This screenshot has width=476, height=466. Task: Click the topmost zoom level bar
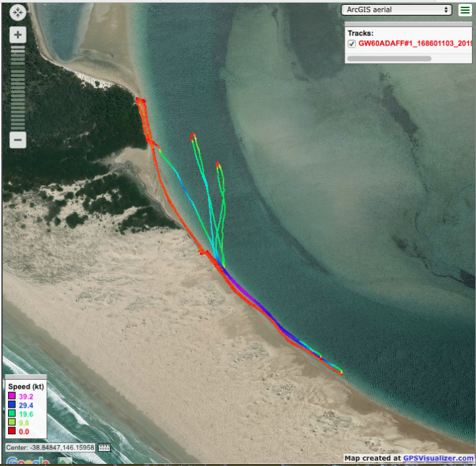(18, 48)
